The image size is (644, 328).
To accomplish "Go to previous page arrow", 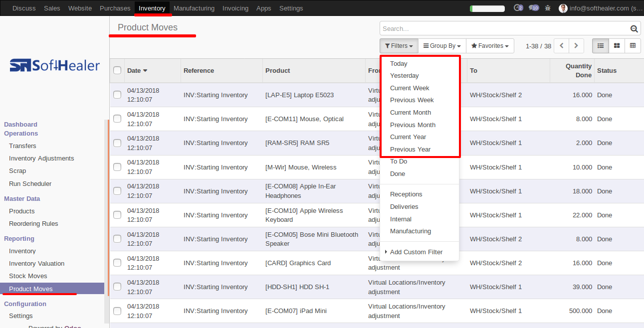I will 562,46.
